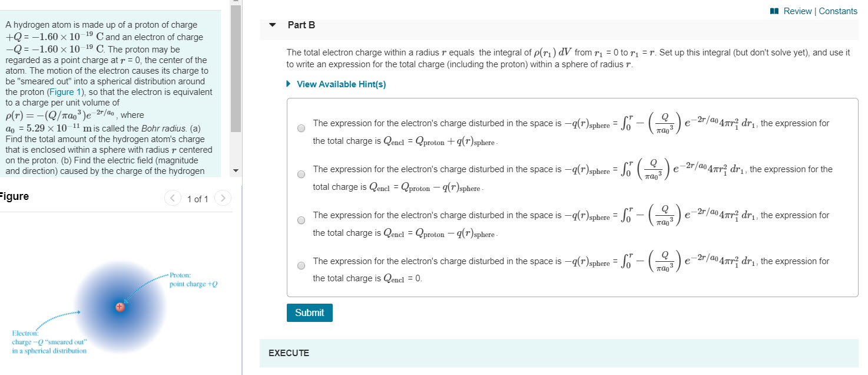Click the Submit button

pos(309,312)
